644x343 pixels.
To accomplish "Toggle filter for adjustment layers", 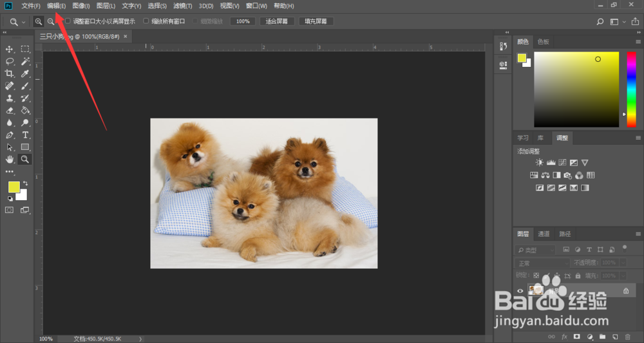I will [578, 250].
